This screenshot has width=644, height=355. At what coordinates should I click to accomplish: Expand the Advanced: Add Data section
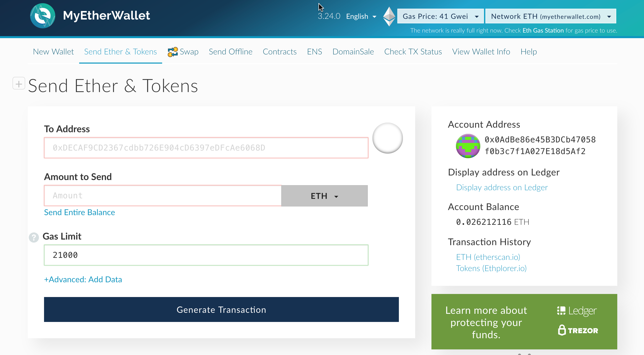pyautogui.click(x=83, y=279)
